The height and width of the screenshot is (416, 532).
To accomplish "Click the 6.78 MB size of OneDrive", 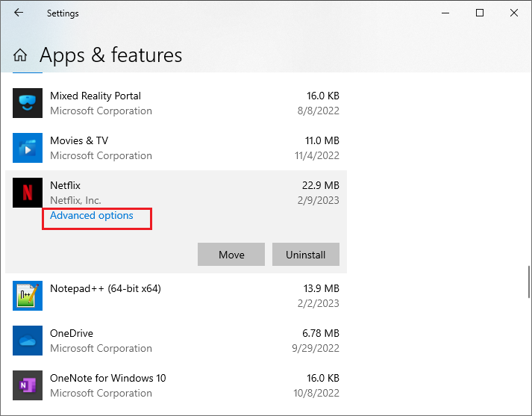I will click(321, 333).
